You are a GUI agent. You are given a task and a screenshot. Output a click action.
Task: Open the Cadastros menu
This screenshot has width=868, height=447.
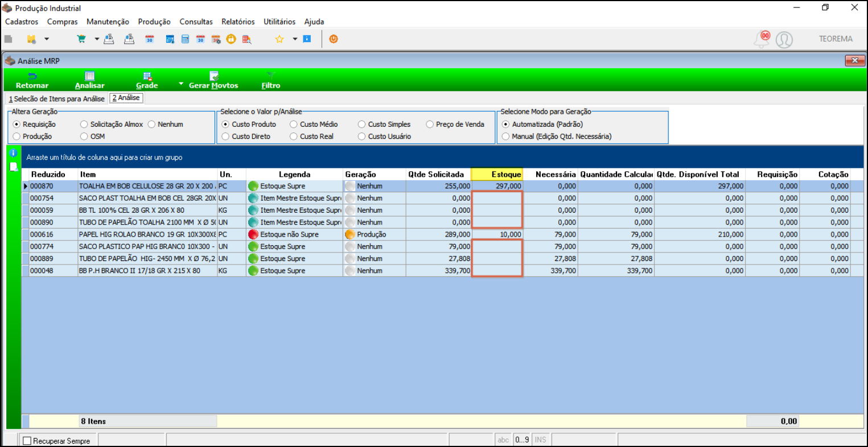tap(22, 22)
